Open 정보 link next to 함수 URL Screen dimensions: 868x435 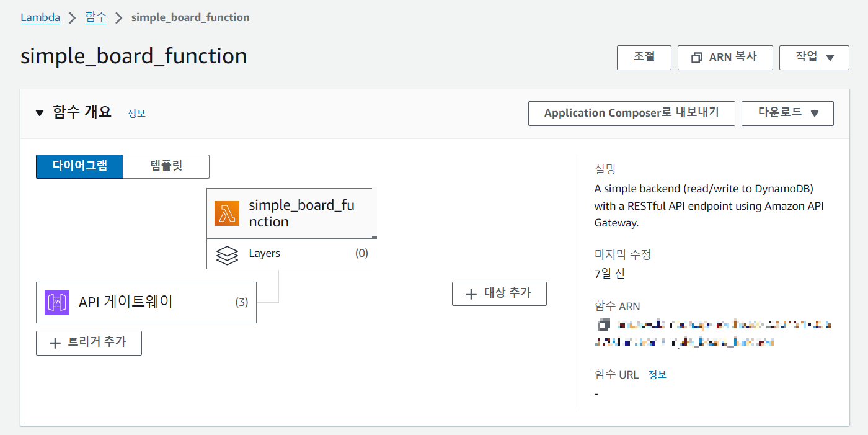tap(657, 375)
